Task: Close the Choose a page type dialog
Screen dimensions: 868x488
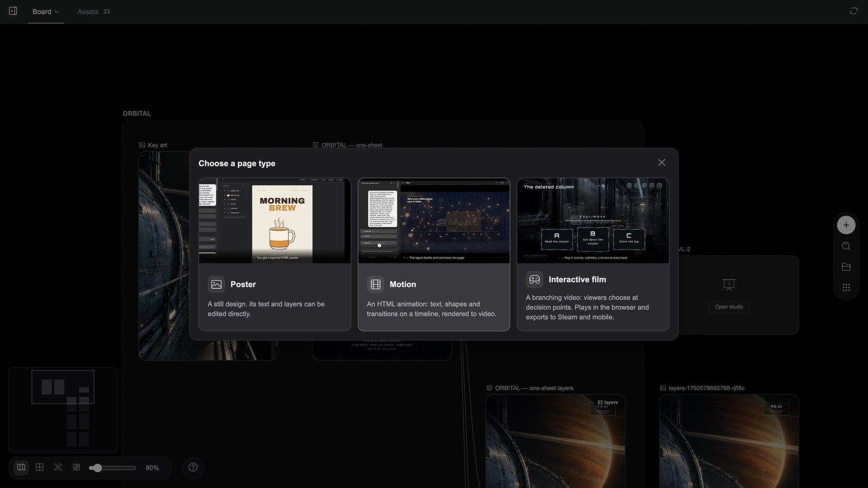Action: tap(661, 163)
